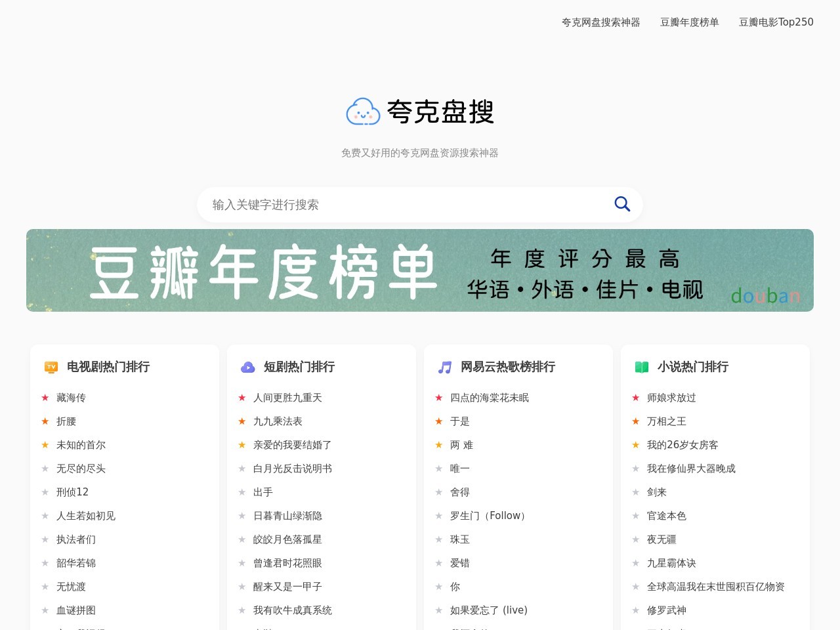Select novel 我的26岁女房客
Screen dimensions: 840x630
coord(682,445)
